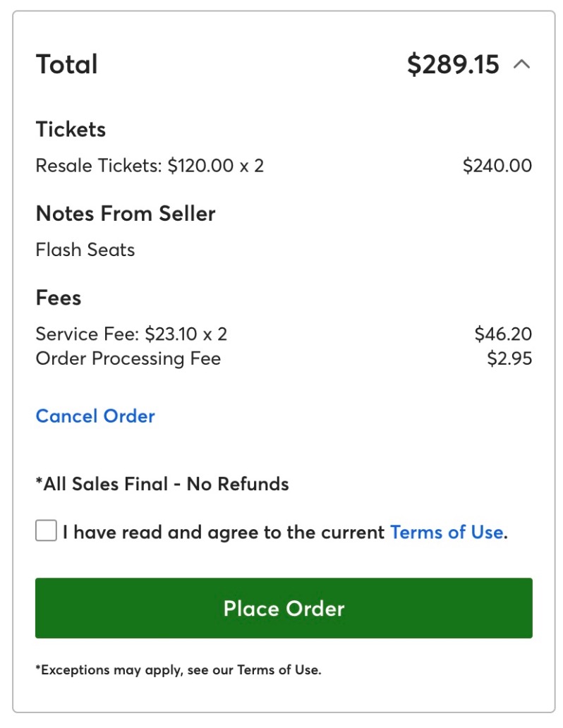Click the Service Fee $23.10 x 2 line
563x728 pixels.
pyautogui.click(x=131, y=334)
